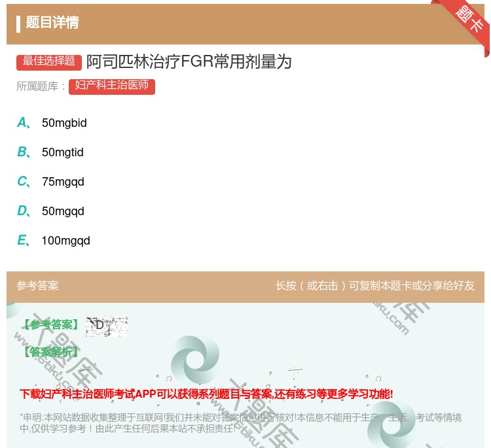
Task: Click the 参考答案 section header
Action: coord(37,286)
